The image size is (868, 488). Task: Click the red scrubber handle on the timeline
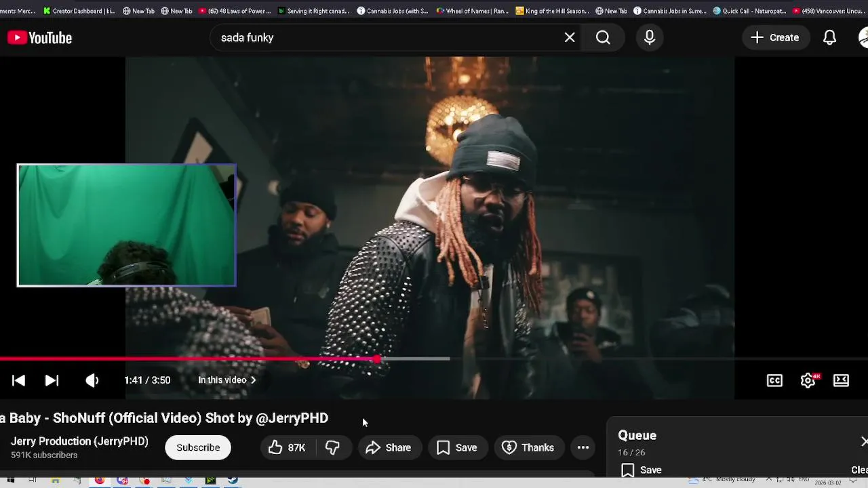376,359
